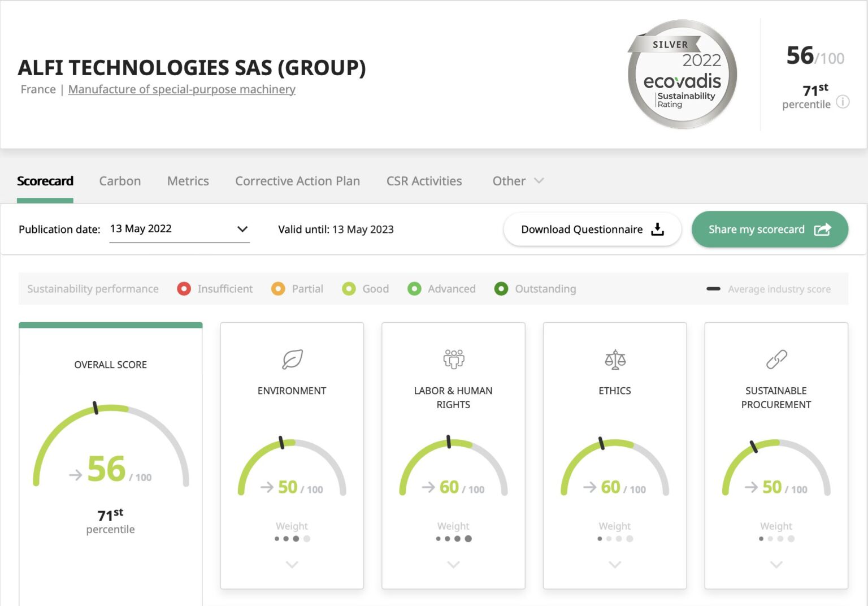Select the Good performance indicator
The image size is (868, 606).
tap(348, 289)
